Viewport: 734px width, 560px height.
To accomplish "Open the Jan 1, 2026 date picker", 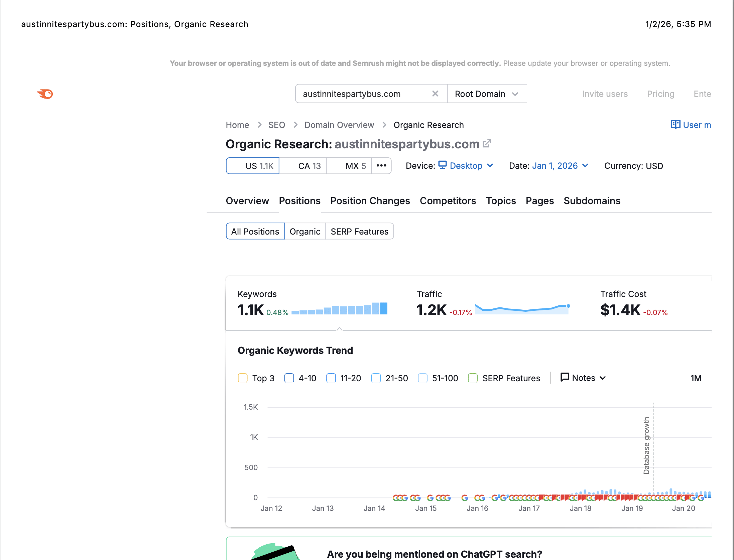I will 560,166.
